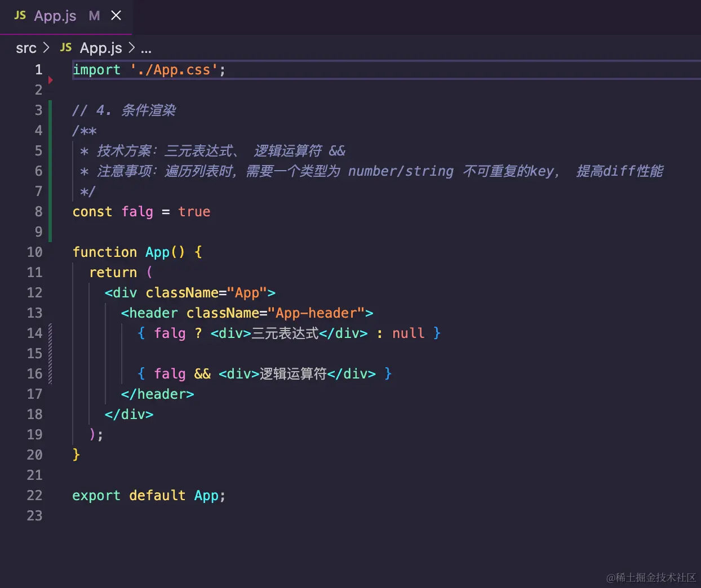
Task: Open the App.js breadcrumb item
Action: coord(101,48)
